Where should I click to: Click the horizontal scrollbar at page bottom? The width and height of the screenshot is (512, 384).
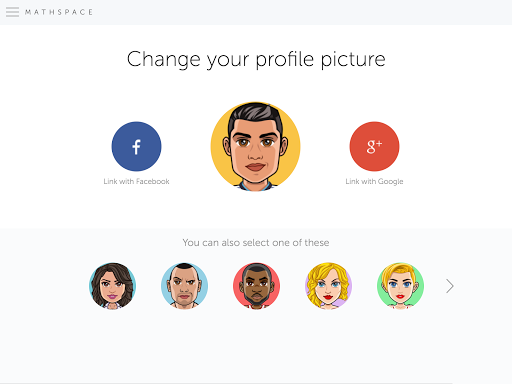[x=227, y=383]
